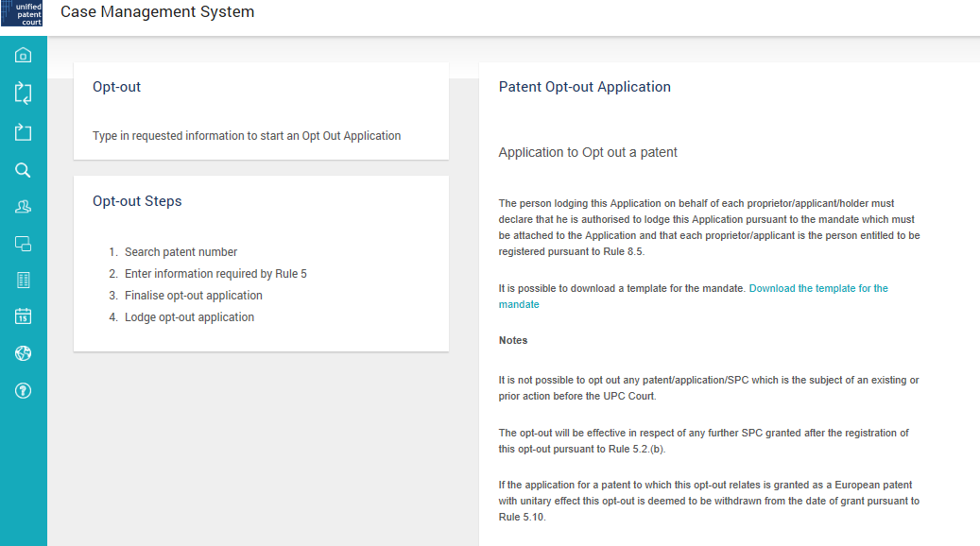Screen dimensions: 980x546
Task: Open the help question mark icon
Action: point(24,390)
